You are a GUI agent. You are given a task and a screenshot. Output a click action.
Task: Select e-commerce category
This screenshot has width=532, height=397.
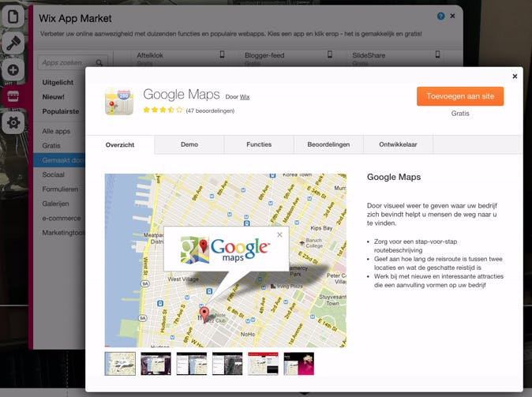pos(62,219)
